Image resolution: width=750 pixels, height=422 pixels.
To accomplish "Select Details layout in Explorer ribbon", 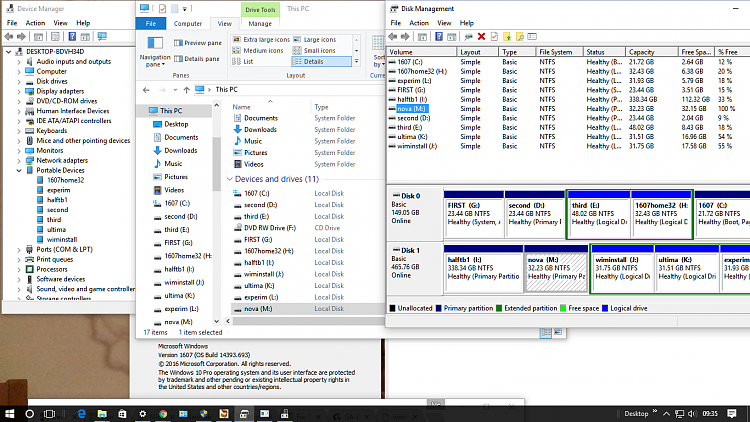I will coord(321,62).
